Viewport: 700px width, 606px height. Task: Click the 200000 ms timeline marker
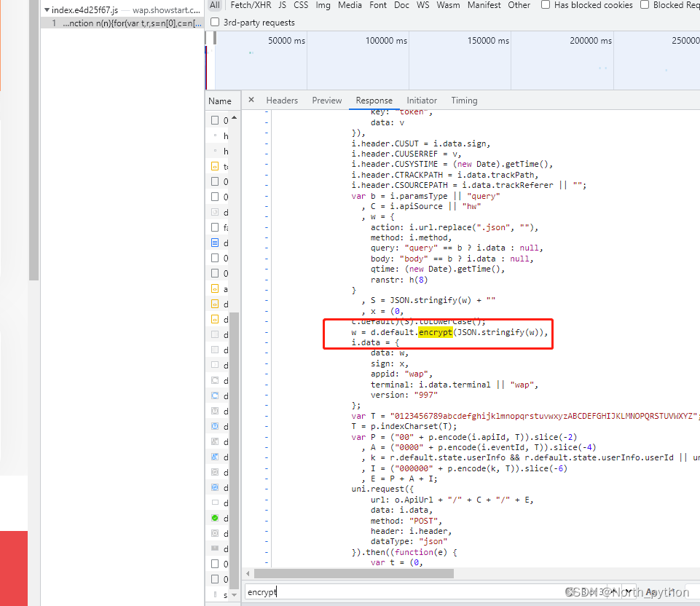[591, 41]
